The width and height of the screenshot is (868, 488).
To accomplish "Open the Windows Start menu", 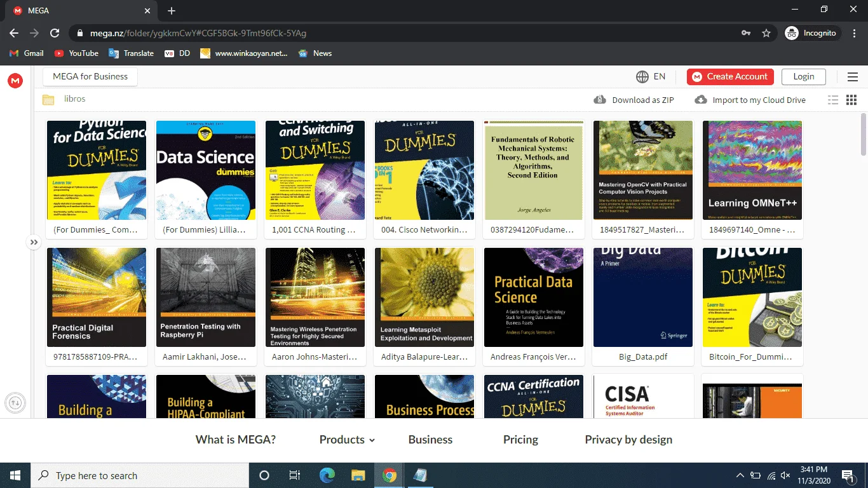I will click(15, 475).
